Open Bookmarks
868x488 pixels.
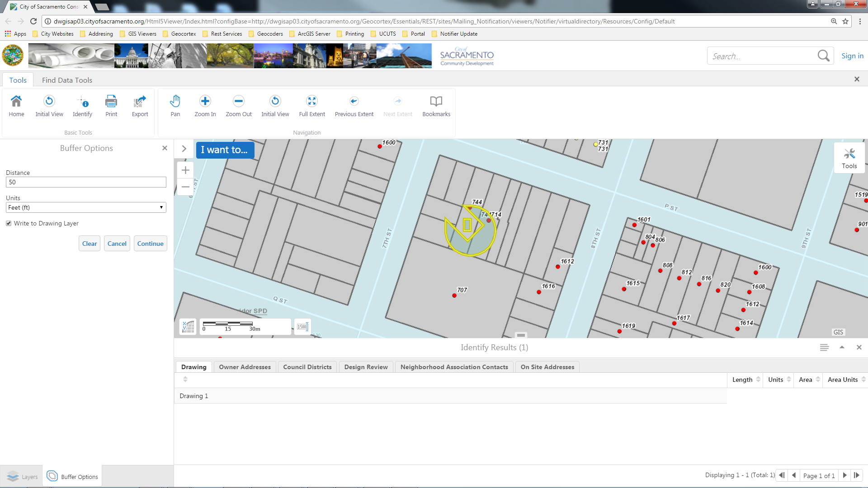pos(436,106)
